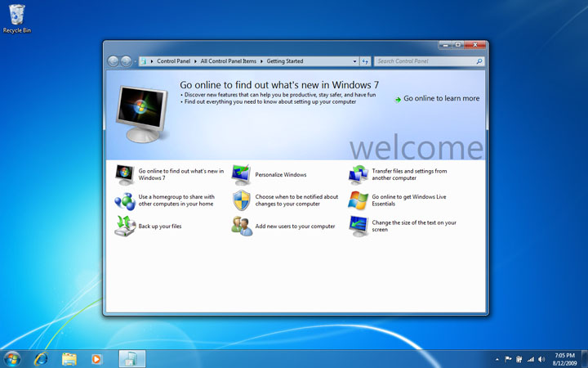This screenshot has height=368, width=588.
Task: Click the Personalize Windows icon
Action: [242, 174]
